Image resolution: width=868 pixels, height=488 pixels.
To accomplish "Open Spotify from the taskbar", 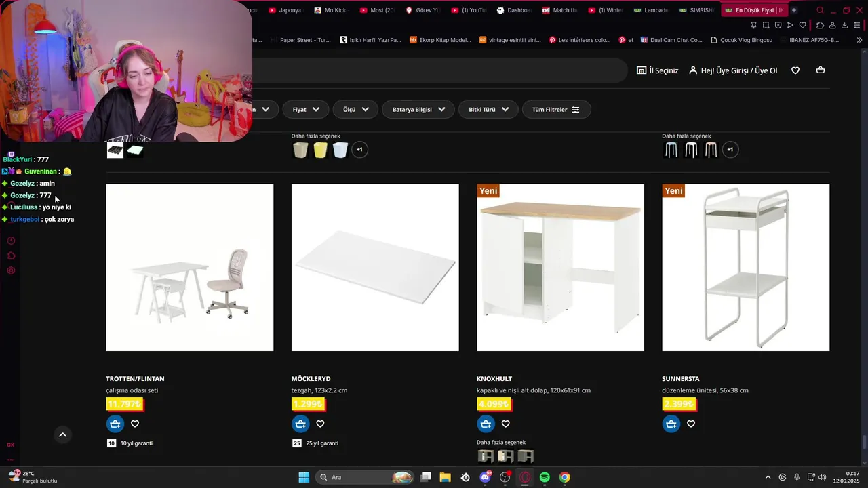I will point(545,477).
